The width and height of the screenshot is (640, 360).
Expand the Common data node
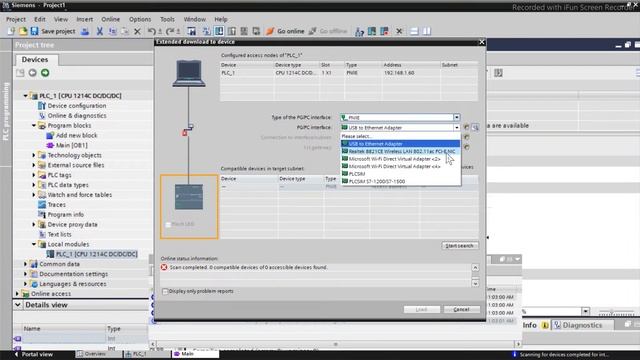25,264
